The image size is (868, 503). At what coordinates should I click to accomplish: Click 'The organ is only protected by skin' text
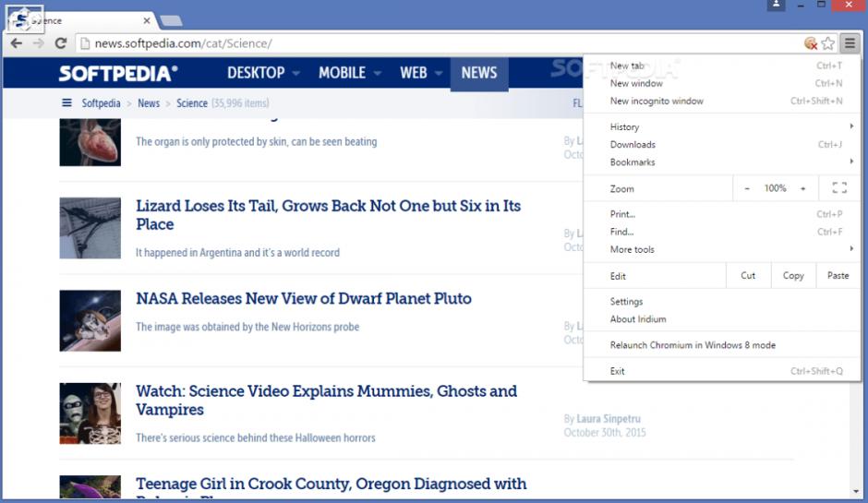click(257, 141)
